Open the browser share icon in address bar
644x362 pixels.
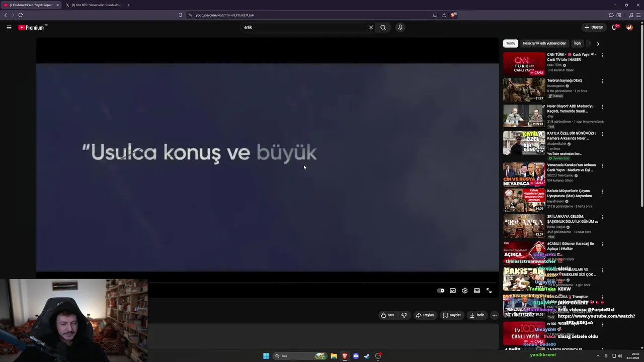click(444, 15)
